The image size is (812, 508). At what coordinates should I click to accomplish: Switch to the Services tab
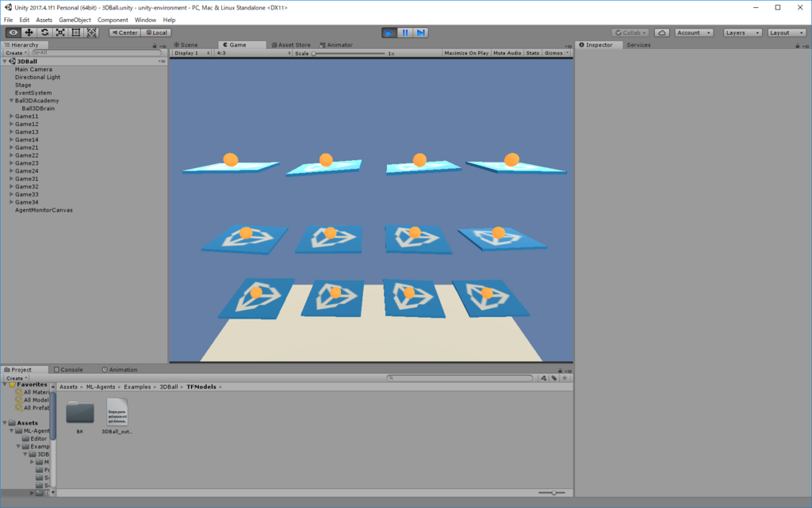[x=638, y=45]
